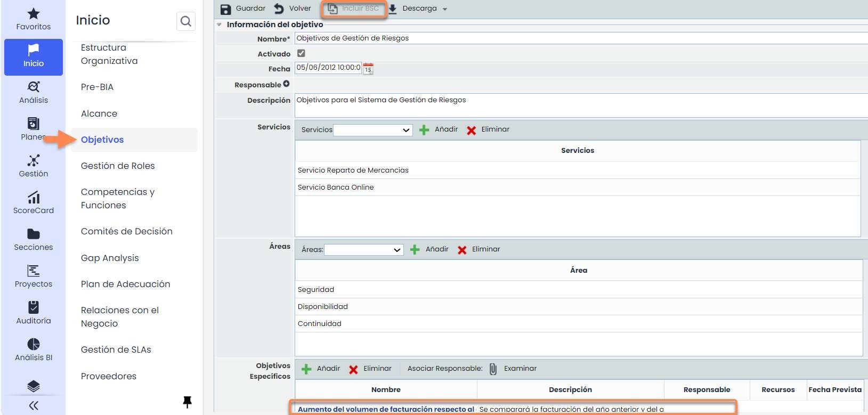Image resolution: width=868 pixels, height=415 pixels.
Task: Click the pin icon in navigation panel
Action: pos(187,402)
